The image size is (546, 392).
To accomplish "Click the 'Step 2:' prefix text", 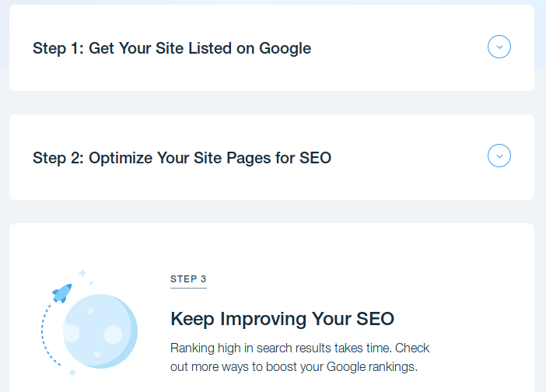I will (58, 158).
